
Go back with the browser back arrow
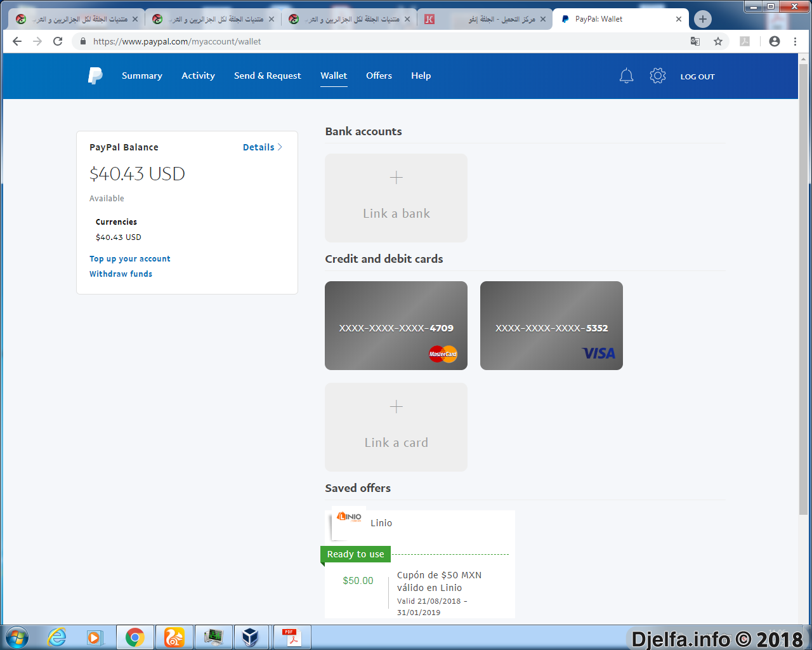point(17,41)
